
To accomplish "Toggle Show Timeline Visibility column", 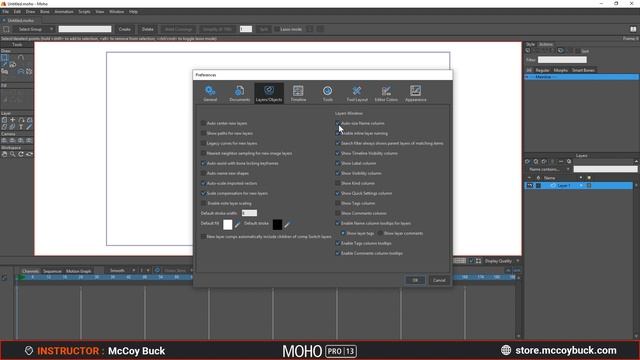I will click(x=338, y=153).
